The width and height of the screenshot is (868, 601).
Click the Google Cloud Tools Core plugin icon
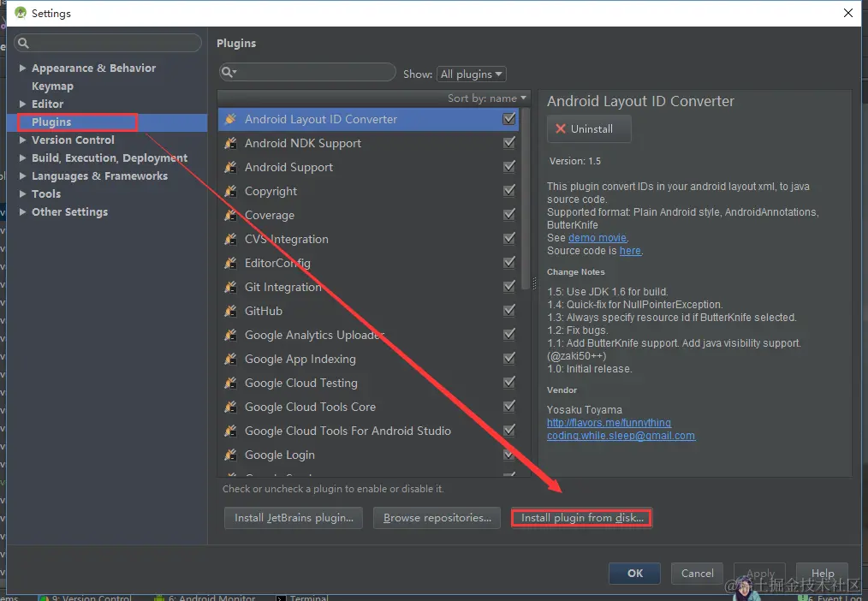pos(230,407)
